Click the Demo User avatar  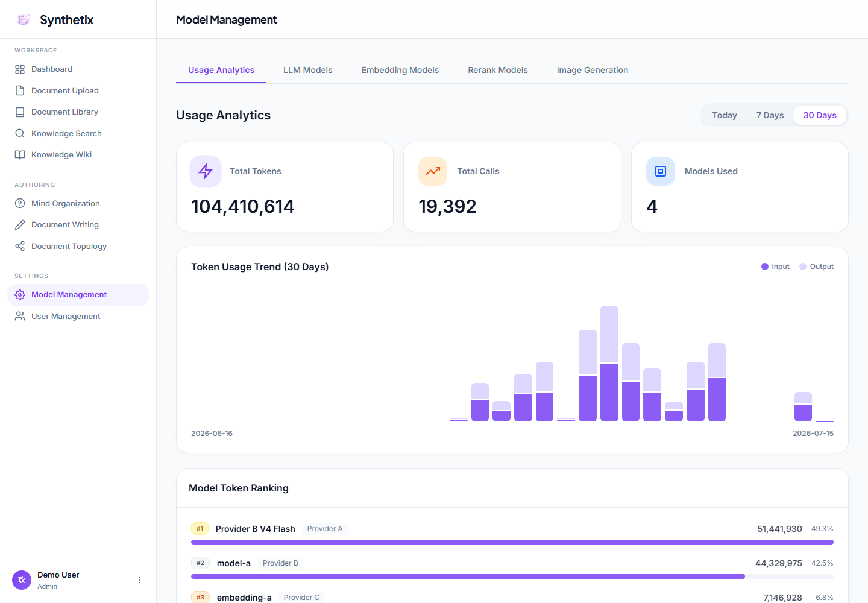[x=22, y=580]
